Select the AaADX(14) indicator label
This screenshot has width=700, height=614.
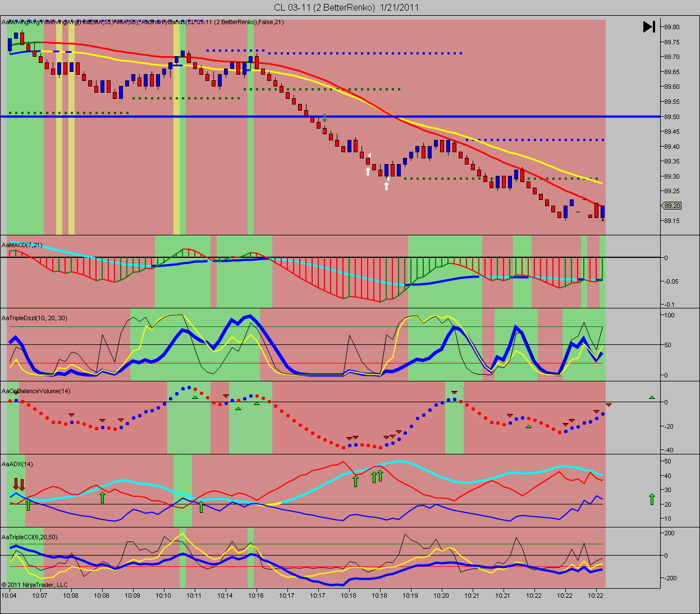(17, 464)
